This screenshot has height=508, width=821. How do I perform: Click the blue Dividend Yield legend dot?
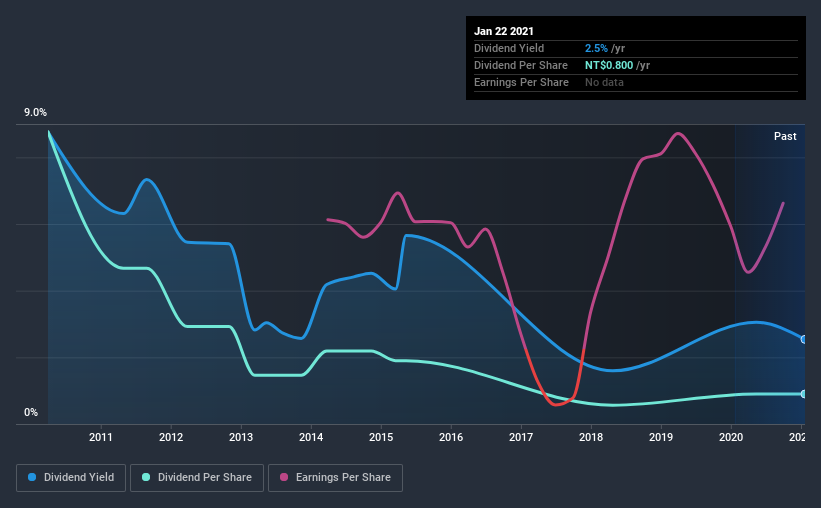(x=32, y=477)
